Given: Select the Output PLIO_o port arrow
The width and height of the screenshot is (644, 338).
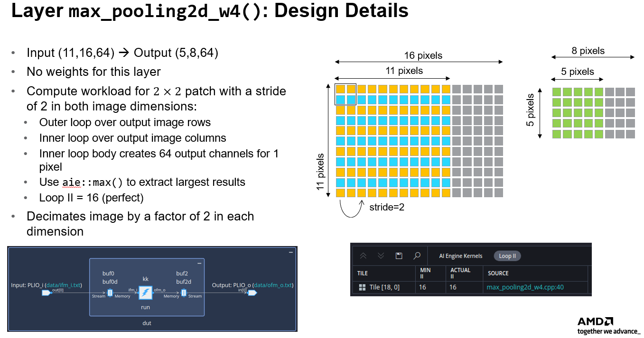Looking at the screenshot, I should (252, 293).
